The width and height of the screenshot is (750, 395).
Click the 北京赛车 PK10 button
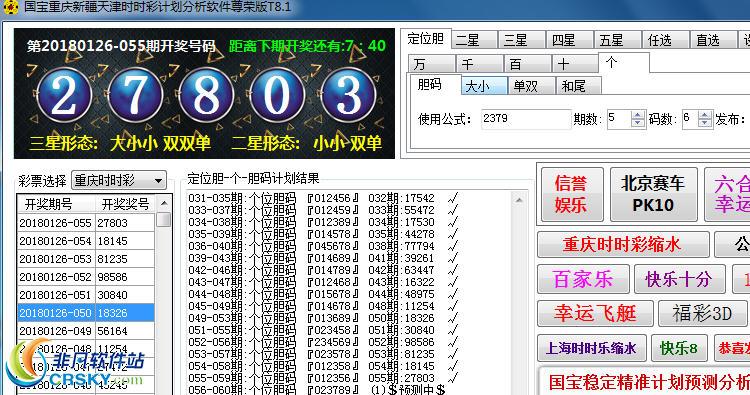point(653,194)
